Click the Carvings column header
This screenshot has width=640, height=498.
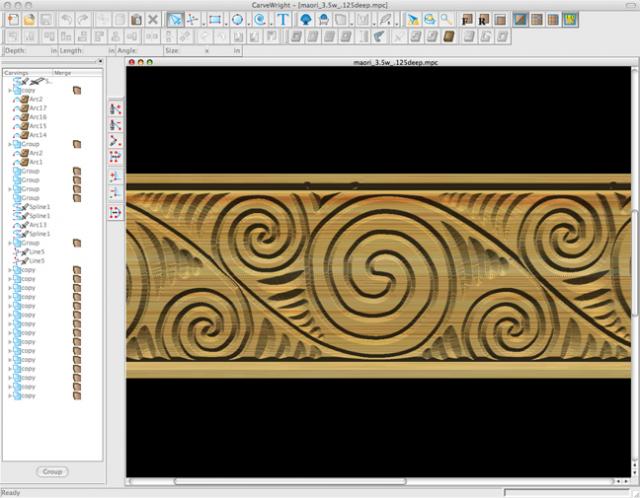click(x=17, y=73)
